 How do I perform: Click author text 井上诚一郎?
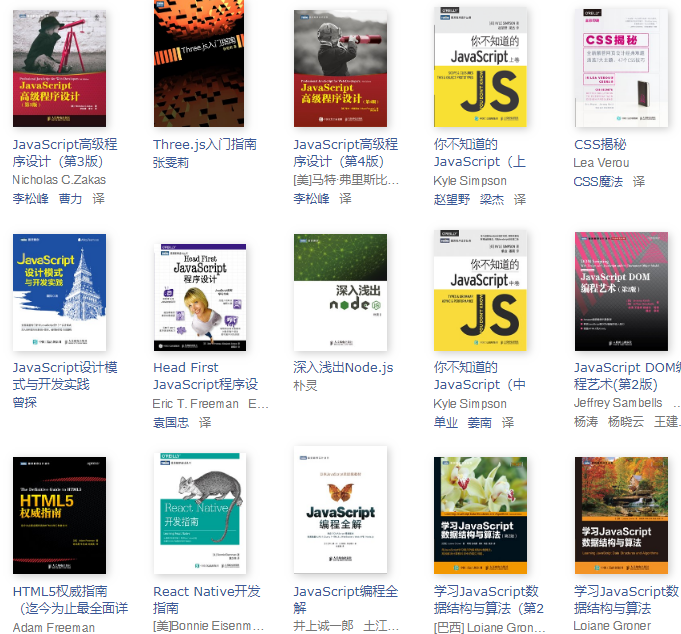323,626
